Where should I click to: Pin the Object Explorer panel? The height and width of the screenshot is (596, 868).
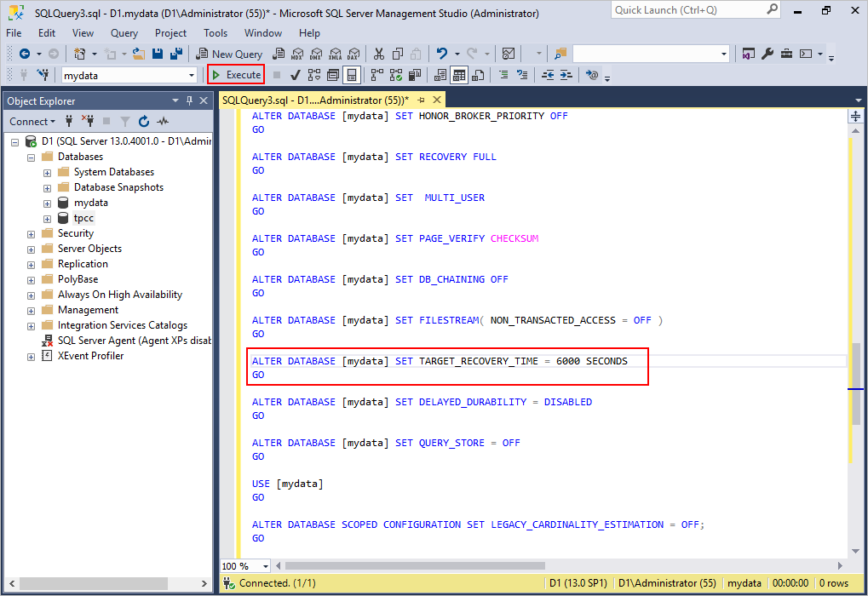tap(191, 100)
